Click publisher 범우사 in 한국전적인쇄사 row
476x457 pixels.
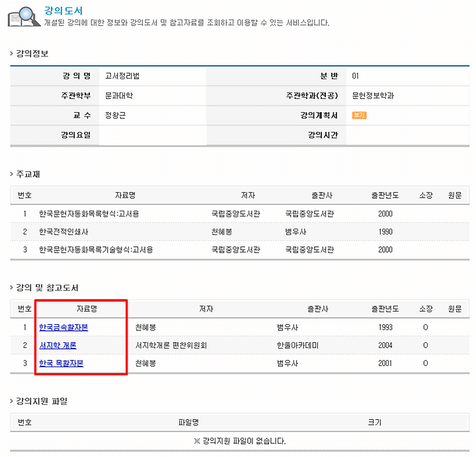click(x=296, y=232)
